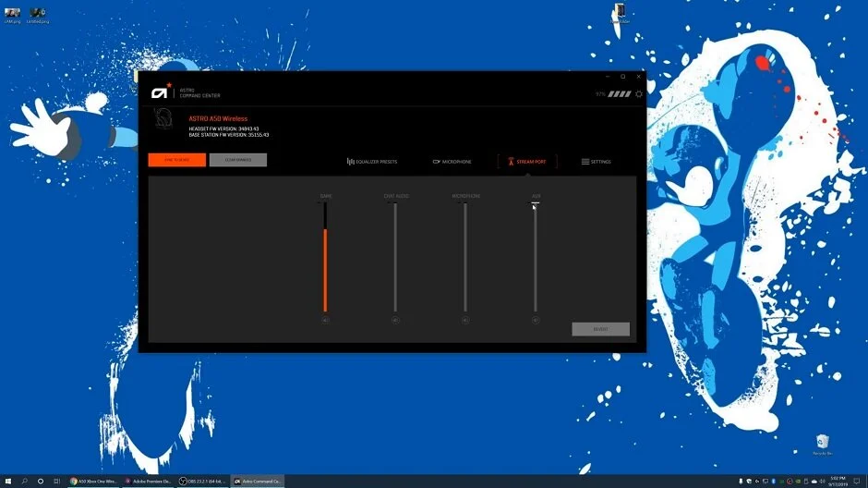Click the OneDrive cloud tray icon
The width and height of the screenshot is (868, 488).
pyautogui.click(x=814, y=482)
